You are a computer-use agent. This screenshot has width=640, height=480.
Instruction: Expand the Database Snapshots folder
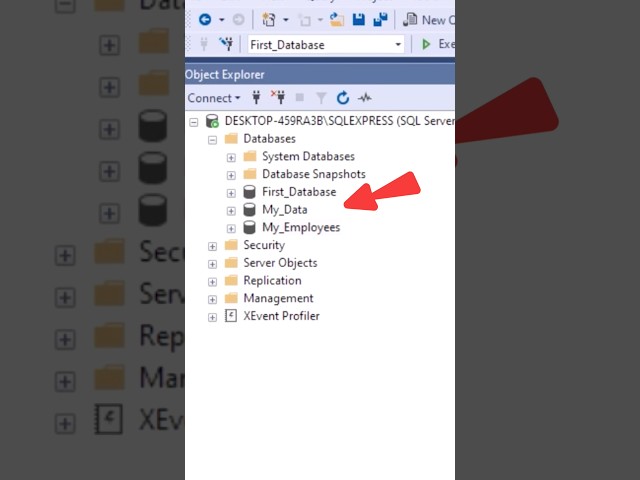[231, 175]
